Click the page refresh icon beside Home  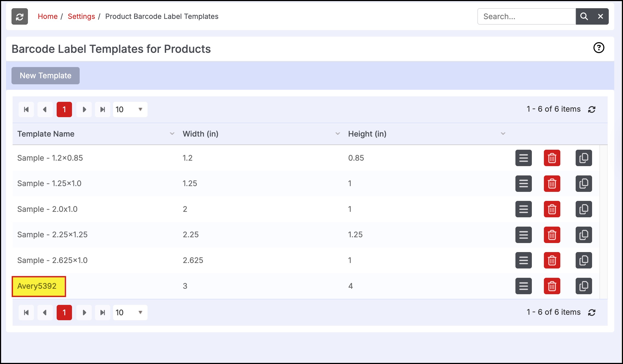20,16
